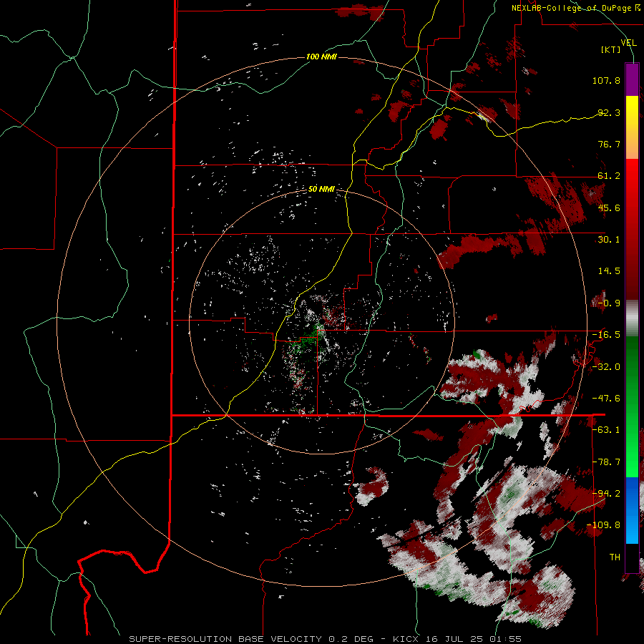The image size is (644, 644).
Task: Click the 45.6 legend value
Action: pyautogui.click(x=609, y=208)
